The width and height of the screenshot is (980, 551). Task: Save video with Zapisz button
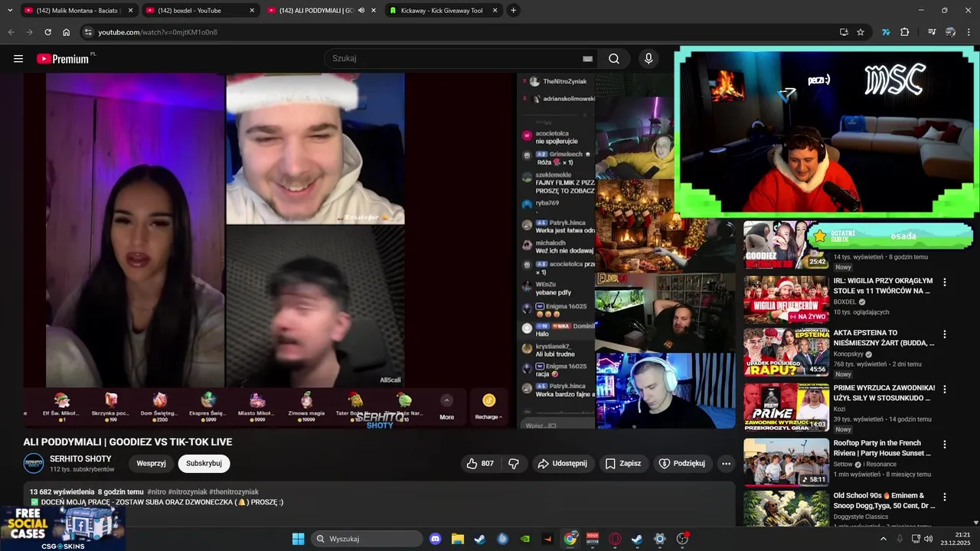pos(623,464)
